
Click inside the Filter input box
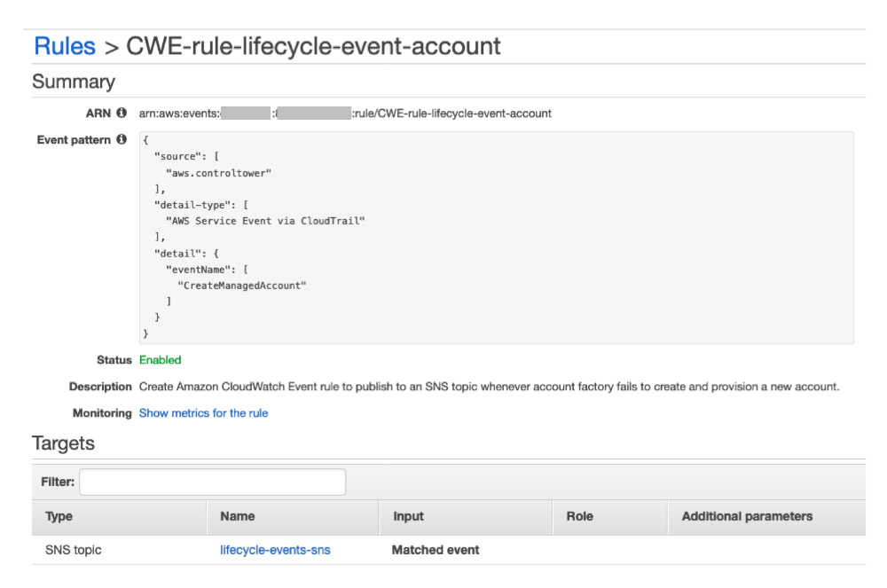212,482
